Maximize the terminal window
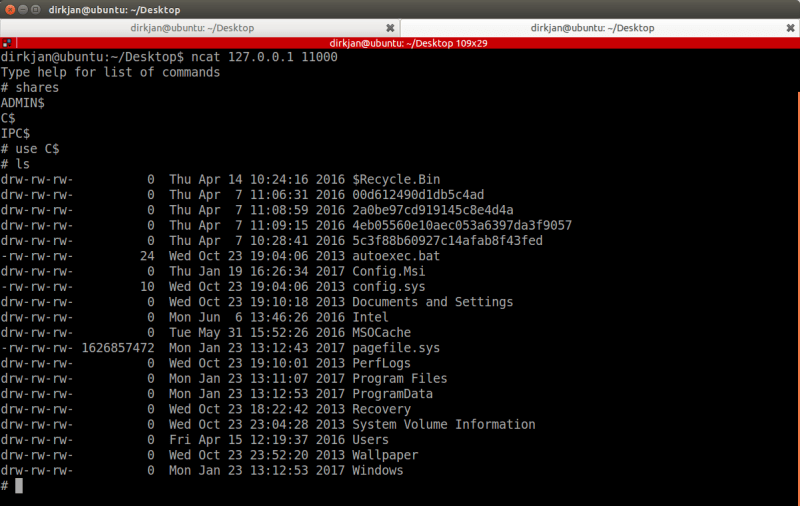 click(36, 9)
